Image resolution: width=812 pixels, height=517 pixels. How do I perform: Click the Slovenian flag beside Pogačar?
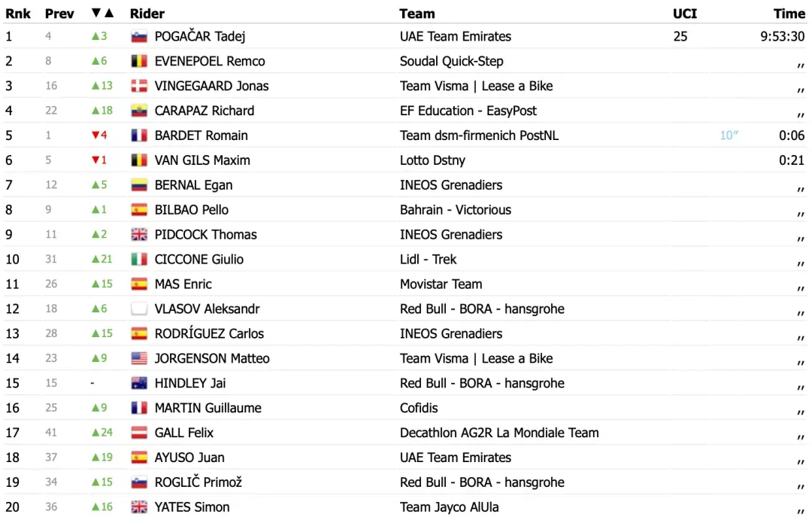(139, 37)
